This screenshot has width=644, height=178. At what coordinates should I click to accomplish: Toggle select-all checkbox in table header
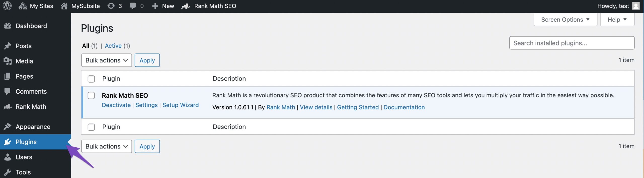pyautogui.click(x=91, y=79)
